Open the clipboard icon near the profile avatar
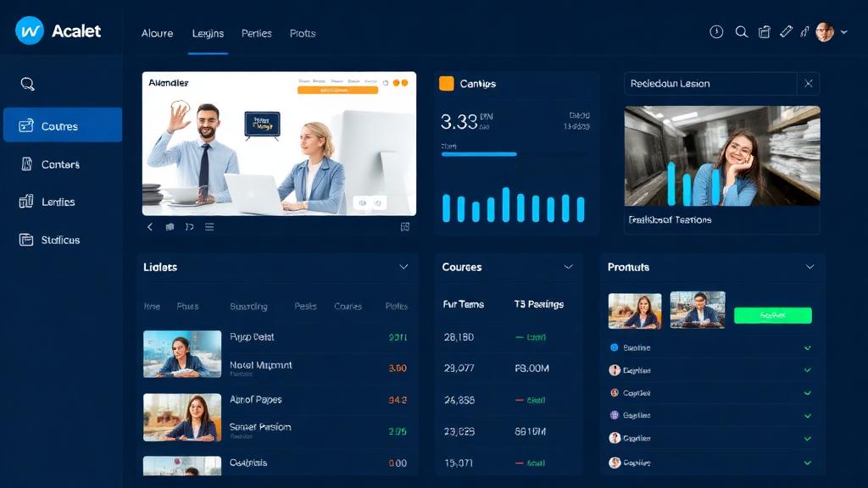This screenshot has height=488, width=868. pos(764,31)
